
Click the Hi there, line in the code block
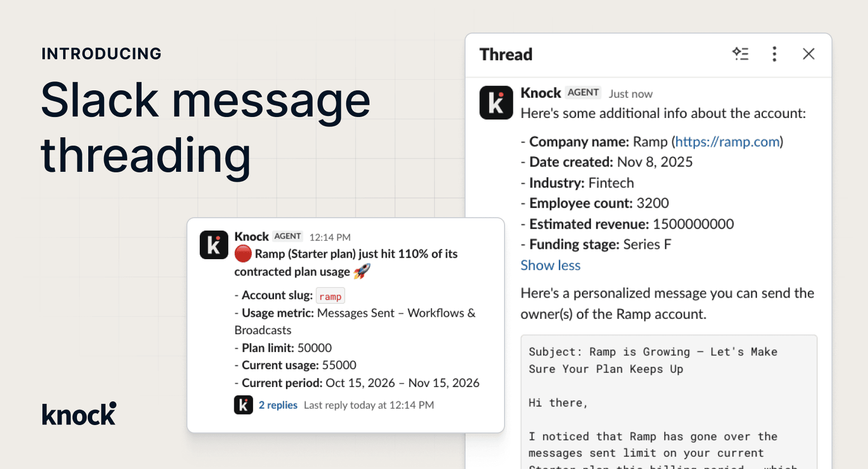[x=558, y=403]
